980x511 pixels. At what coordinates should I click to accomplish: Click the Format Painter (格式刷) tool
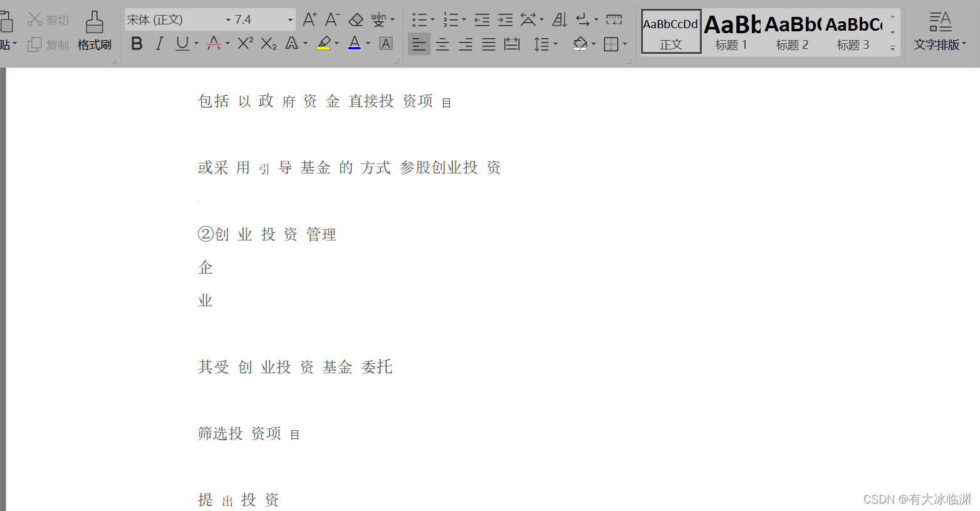95,31
